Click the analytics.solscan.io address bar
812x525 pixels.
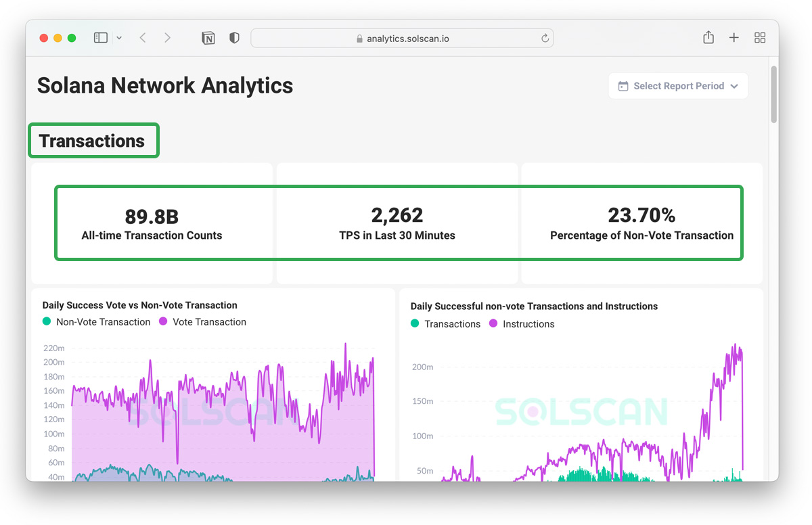(402, 39)
